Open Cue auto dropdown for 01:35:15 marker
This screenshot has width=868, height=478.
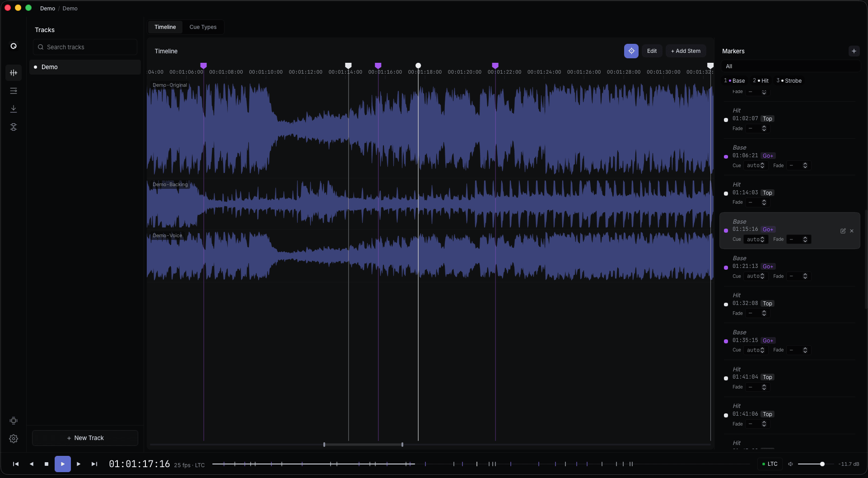[756, 350]
